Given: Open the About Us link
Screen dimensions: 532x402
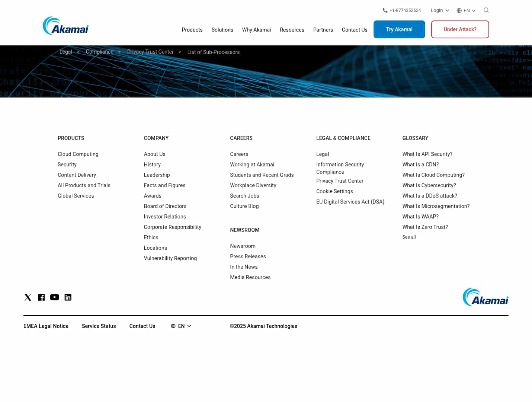Looking at the screenshot, I should click(x=155, y=154).
